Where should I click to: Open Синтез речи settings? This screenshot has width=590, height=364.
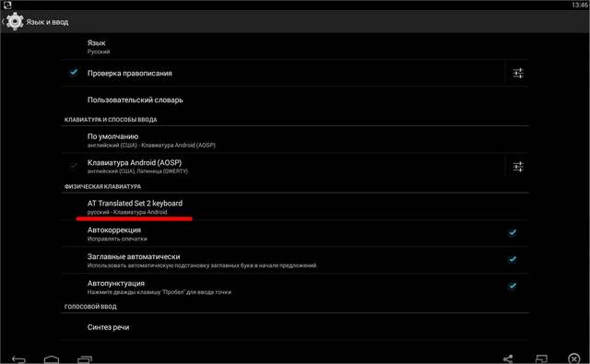[x=295, y=327]
